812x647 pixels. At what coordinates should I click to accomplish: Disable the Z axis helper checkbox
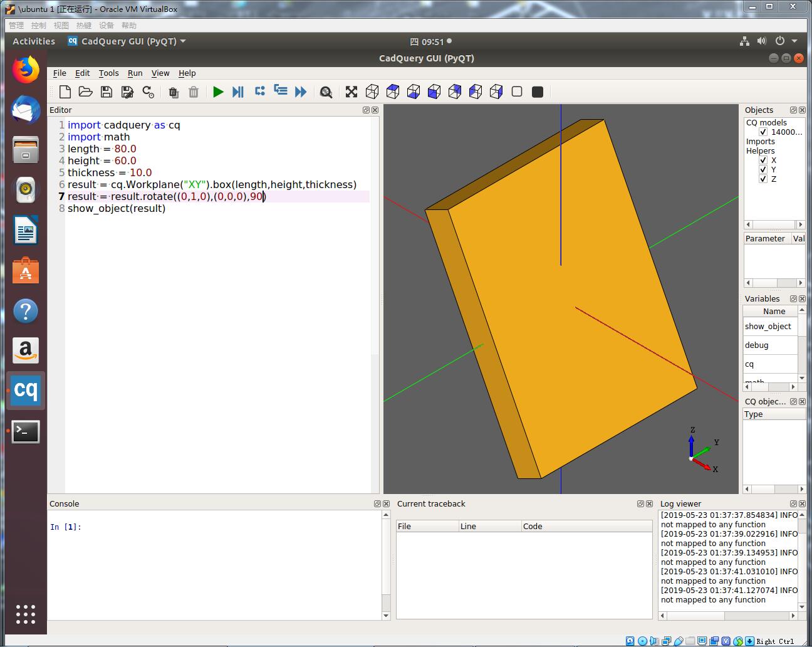[x=763, y=179]
